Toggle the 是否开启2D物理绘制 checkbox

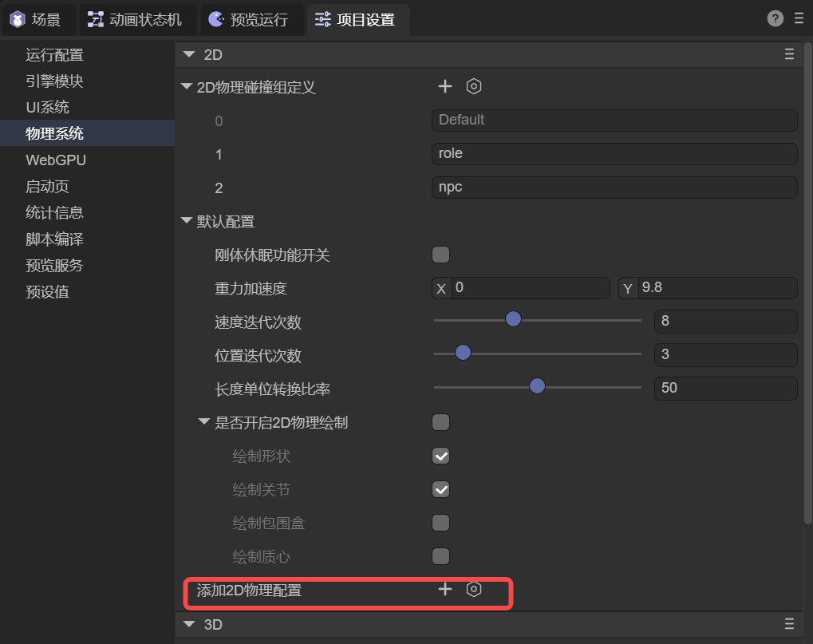click(440, 422)
